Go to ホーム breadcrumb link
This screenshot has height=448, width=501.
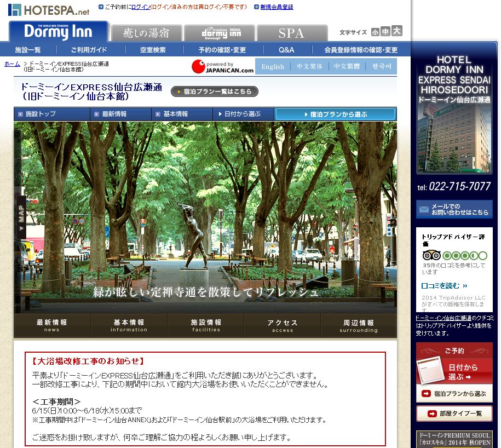point(12,64)
